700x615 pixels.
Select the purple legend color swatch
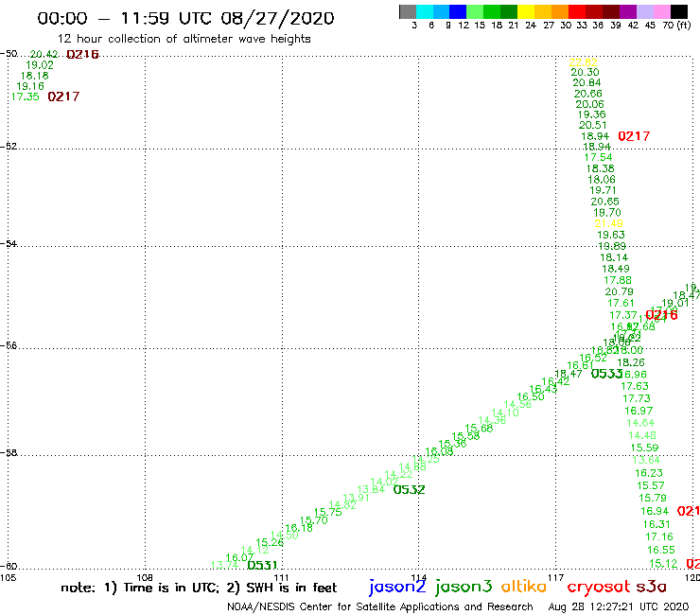coord(628,11)
